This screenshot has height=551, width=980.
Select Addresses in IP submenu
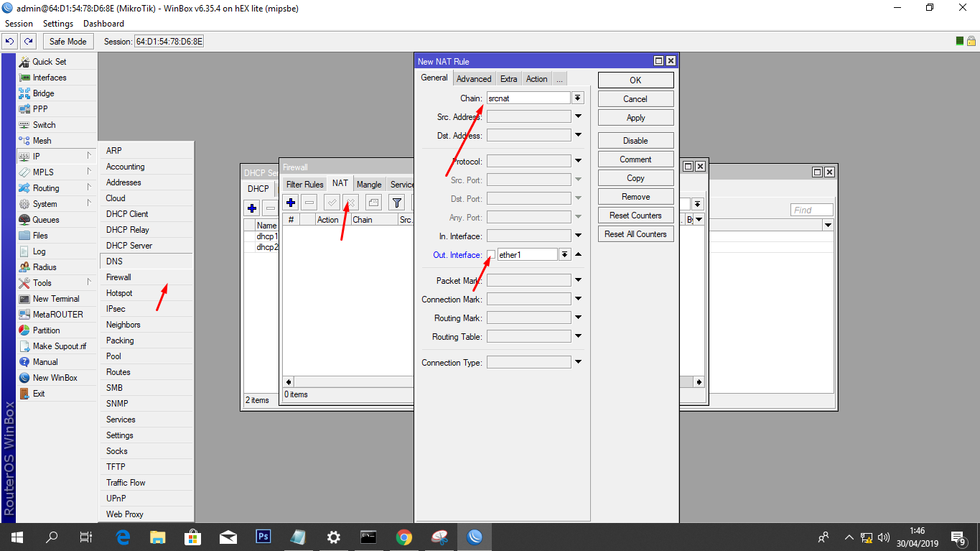point(146,182)
